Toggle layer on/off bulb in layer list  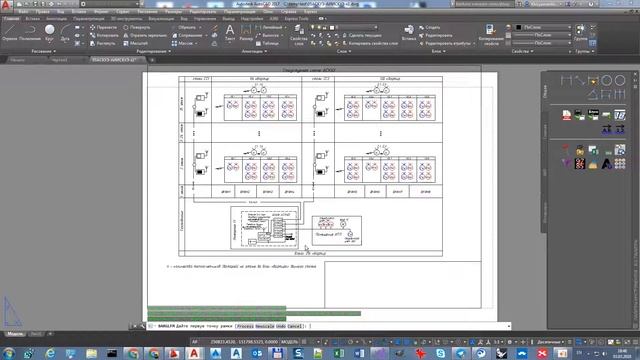pyautogui.click(x=313, y=27)
